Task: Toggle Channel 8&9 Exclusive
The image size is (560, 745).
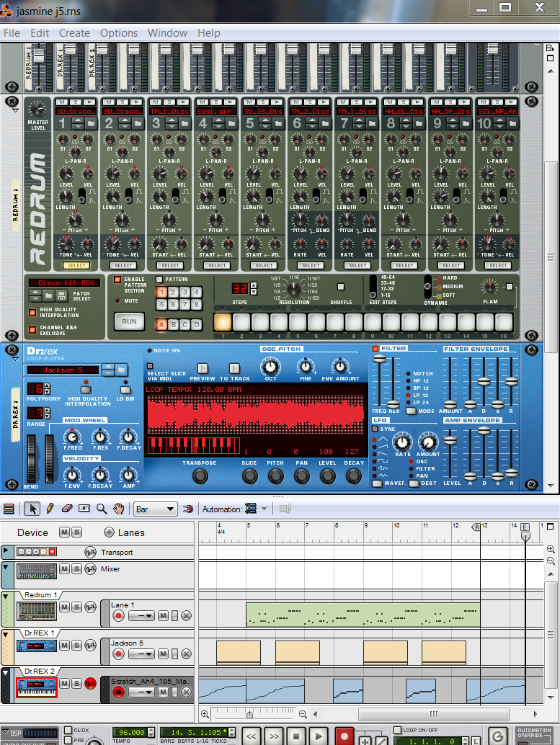Action: point(32,330)
